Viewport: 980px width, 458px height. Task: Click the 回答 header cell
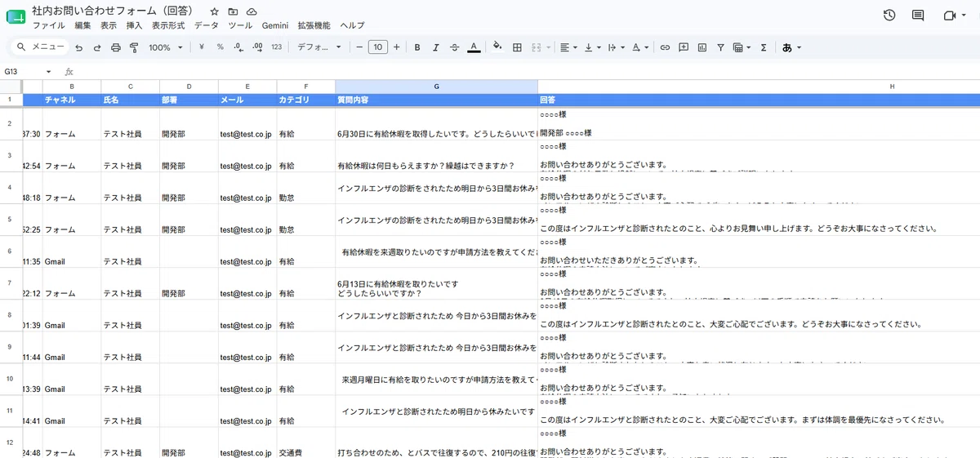(x=759, y=100)
